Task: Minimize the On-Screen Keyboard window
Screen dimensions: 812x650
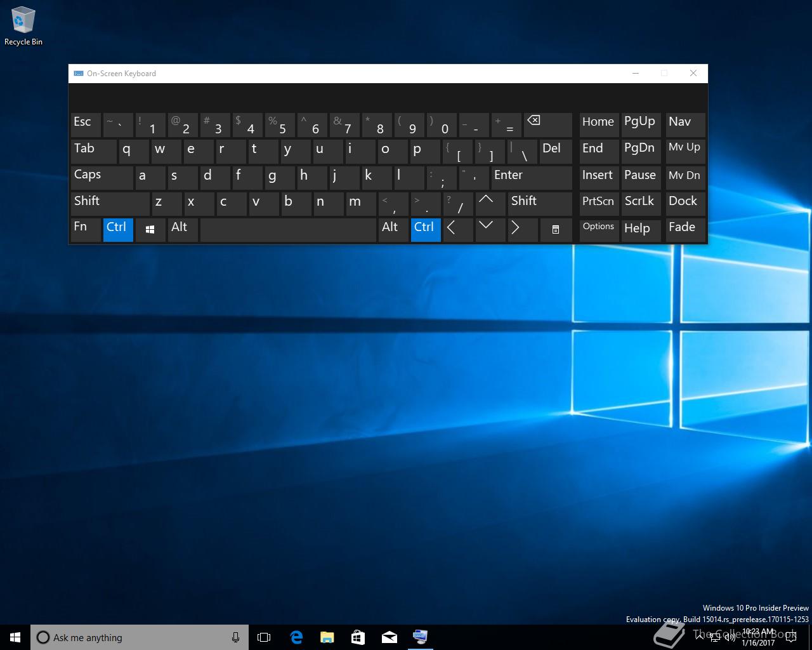Action: (635, 73)
